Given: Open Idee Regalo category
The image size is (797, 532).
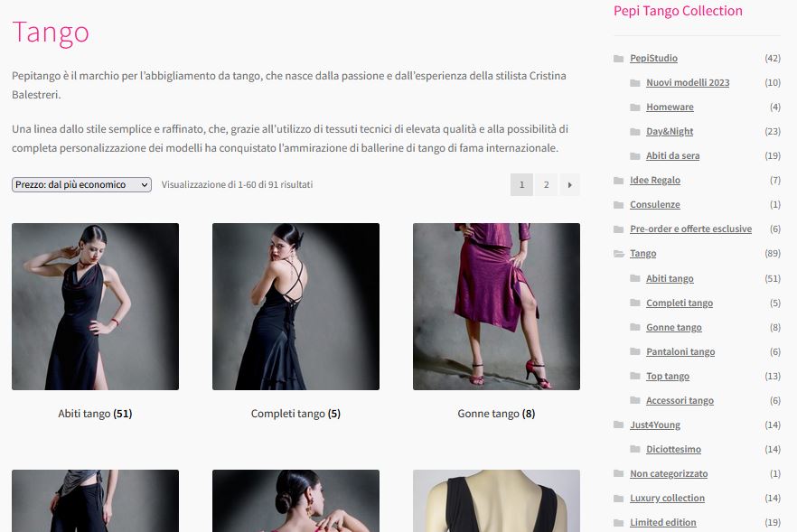Looking at the screenshot, I should pos(654,181).
